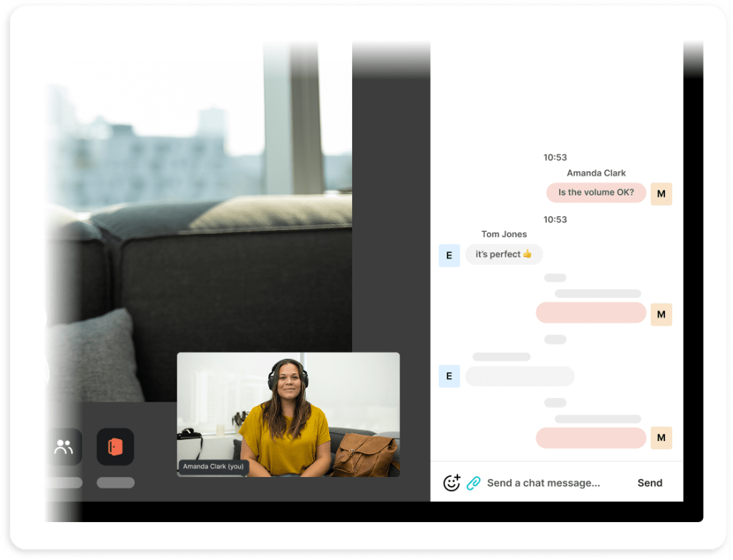Click the 'Amanda Clark (you)' nameplate label

coord(213,466)
